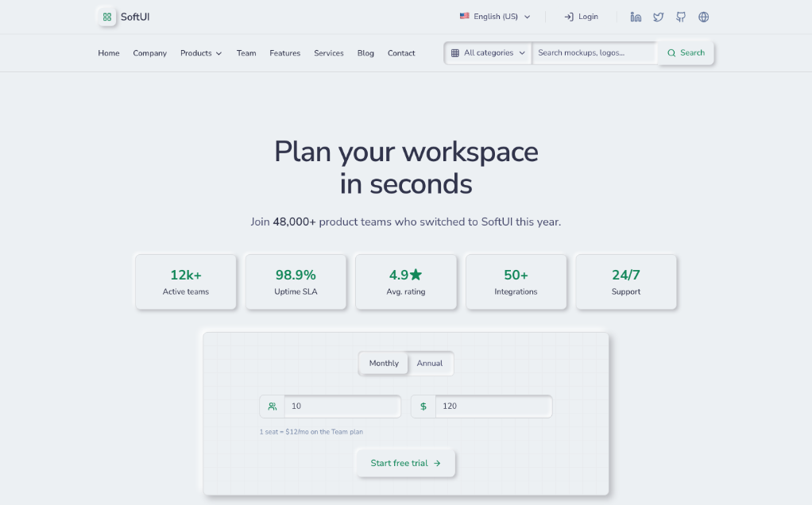Open the Features nav item
This screenshot has width=812, height=505.
pyautogui.click(x=284, y=53)
